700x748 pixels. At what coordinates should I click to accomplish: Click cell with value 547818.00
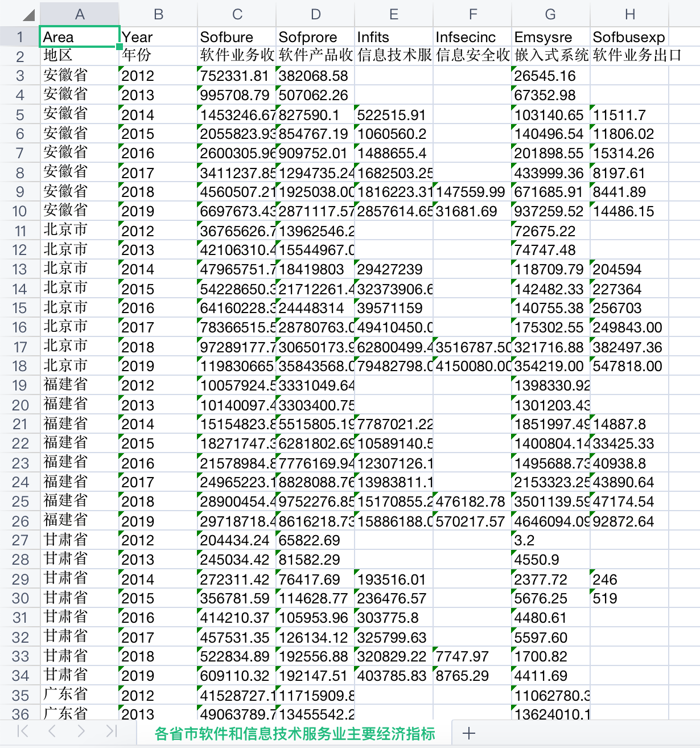coord(629,366)
